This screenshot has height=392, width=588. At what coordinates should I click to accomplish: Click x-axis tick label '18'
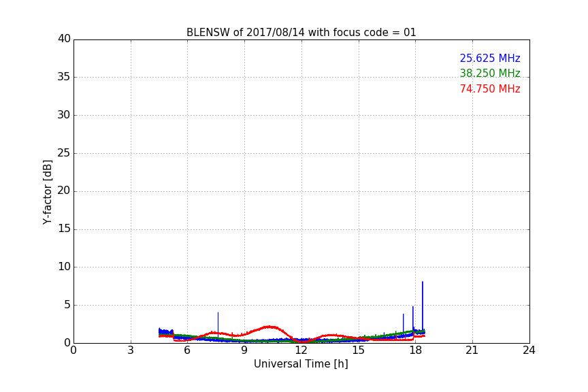415,350
